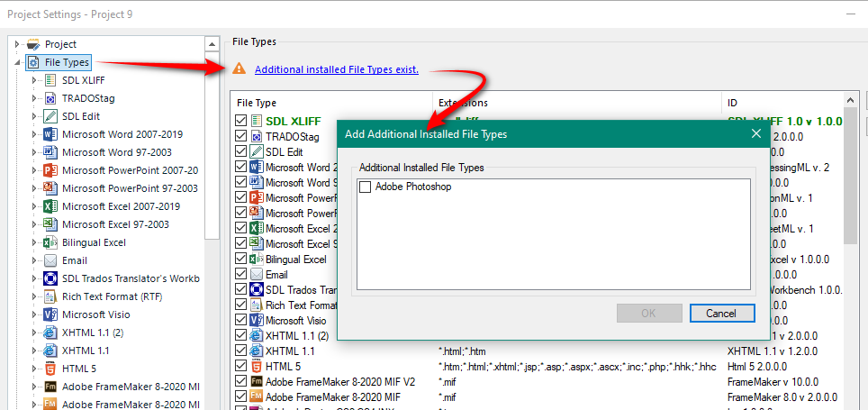Screen dimensions: 868x410
Task: Select File Types in the settings tree
Action: click(x=67, y=62)
